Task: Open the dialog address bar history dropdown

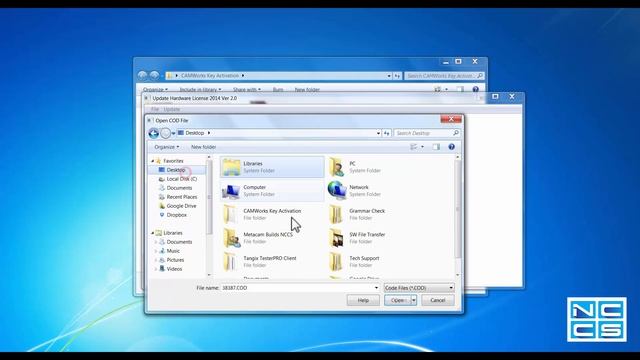Action: [378, 133]
